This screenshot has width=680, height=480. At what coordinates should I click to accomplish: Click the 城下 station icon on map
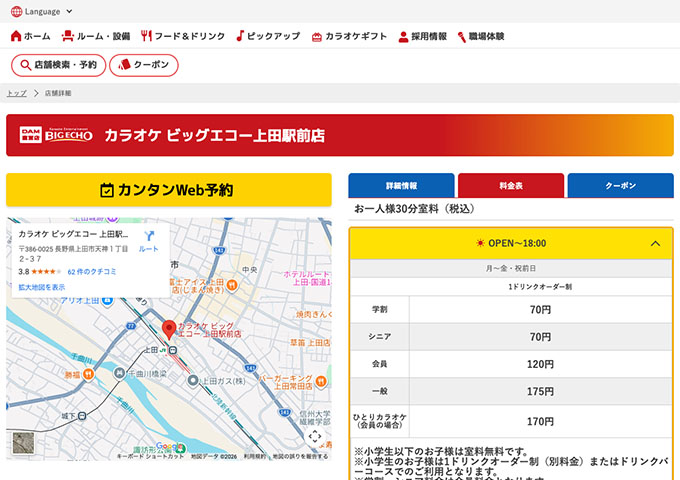[x=82, y=416]
